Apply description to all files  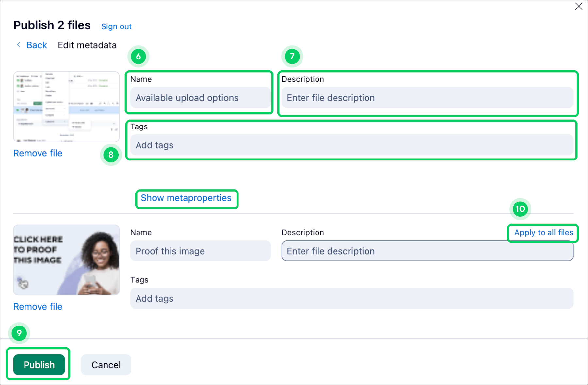pos(544,233)
